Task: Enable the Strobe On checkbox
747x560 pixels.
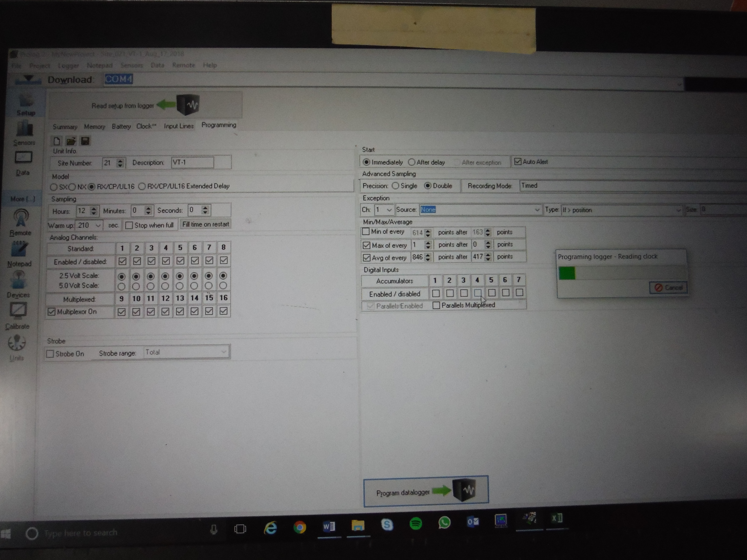Action: point(50,354)
